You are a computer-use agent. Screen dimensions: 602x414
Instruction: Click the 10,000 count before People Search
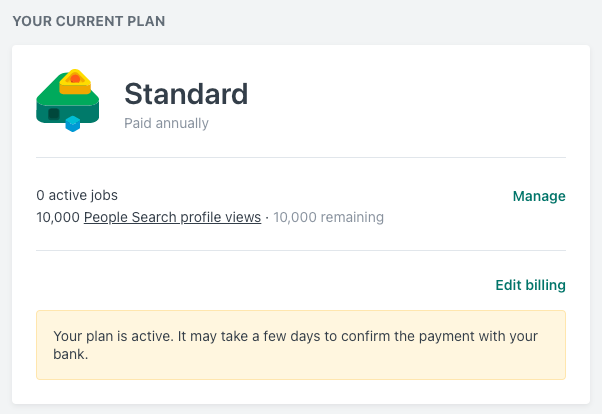58,217
